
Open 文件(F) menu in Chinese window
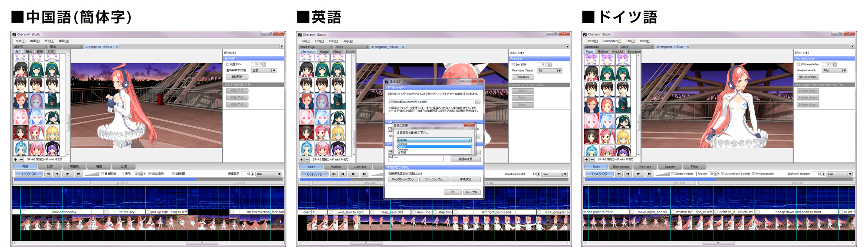21,41
